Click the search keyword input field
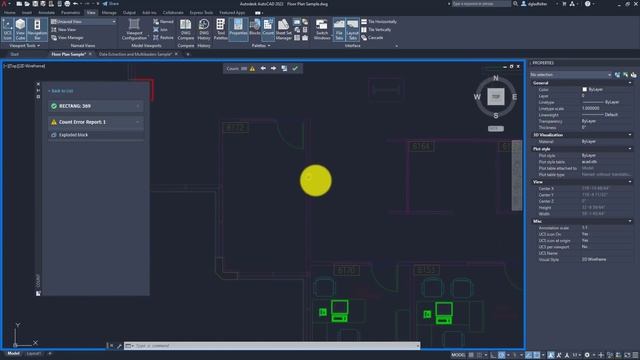The height and width of the screenshot is (360, 640). click(x=481, y=4)
